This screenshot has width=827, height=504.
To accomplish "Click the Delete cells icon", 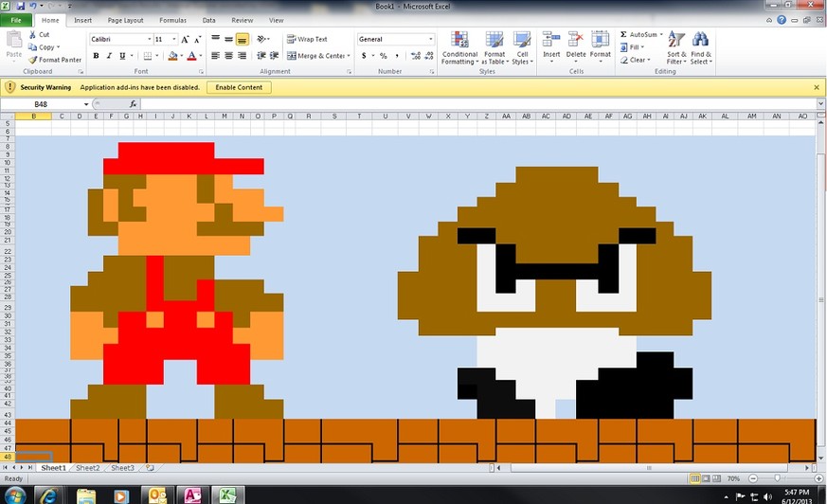I will pyautogui.click(x=575, y=40).
